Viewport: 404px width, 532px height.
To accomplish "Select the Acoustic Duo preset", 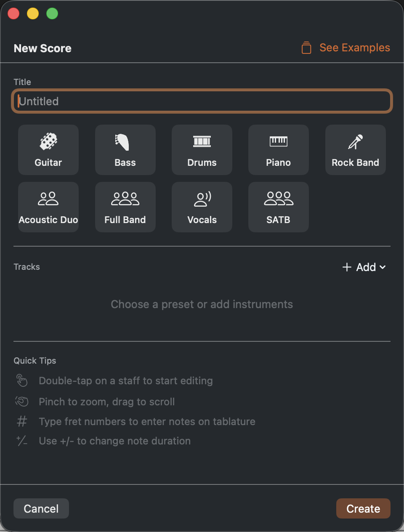I will 48,207.
